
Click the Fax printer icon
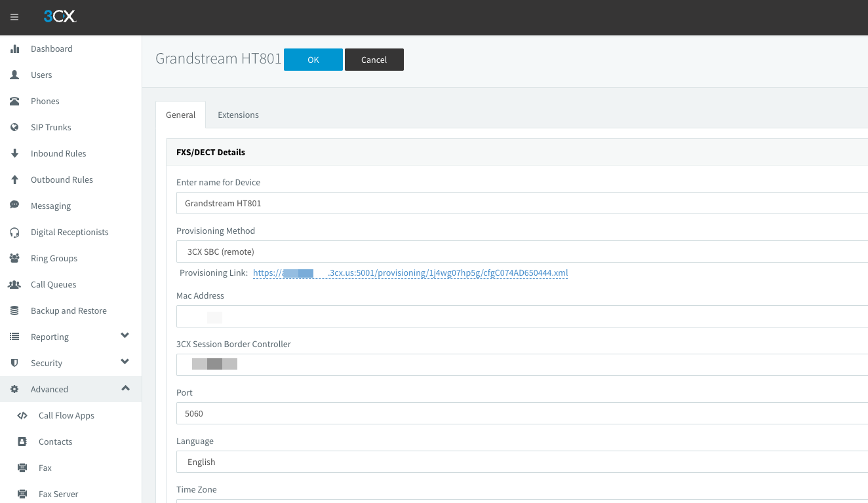point(22,468)
